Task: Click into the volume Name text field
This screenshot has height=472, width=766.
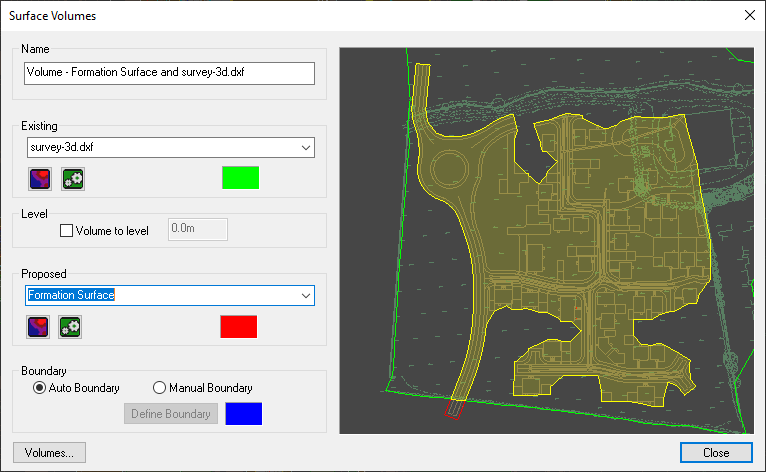Action: pos(168,73)
